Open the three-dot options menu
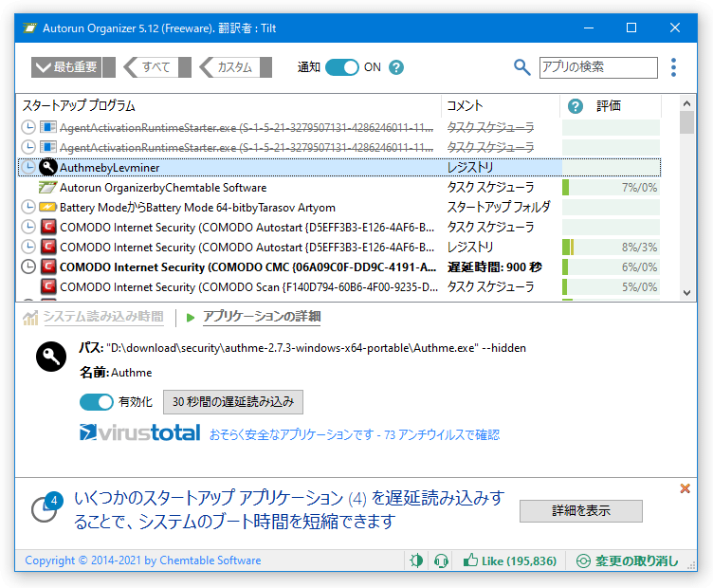This screenshot has width=713, height=588. pyautogui.click(x=673, y=67)
